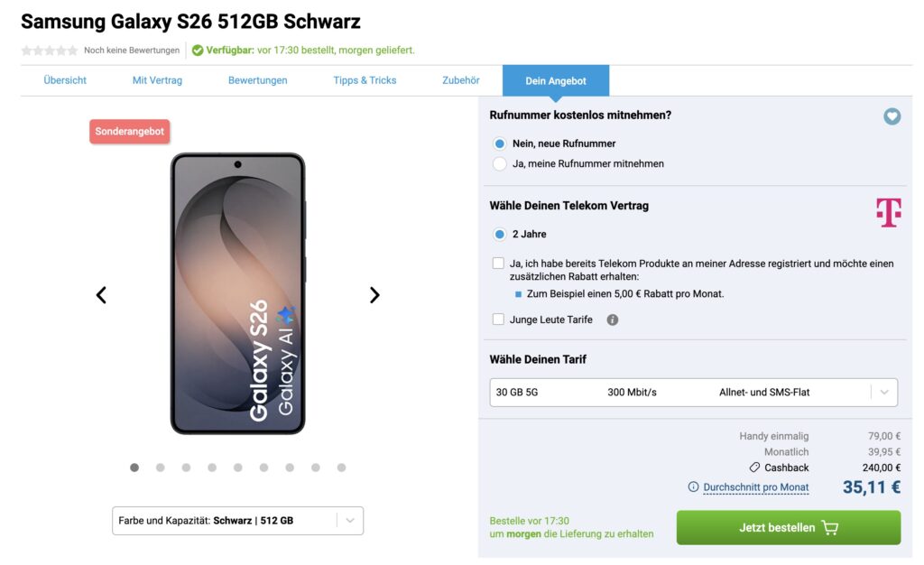
Task: Enable the Junge Leute Tarife checkbox
Action: 498,320
